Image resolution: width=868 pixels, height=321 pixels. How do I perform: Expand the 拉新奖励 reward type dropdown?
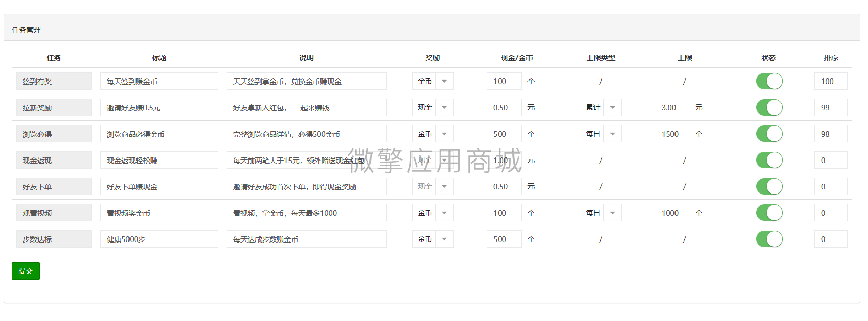click(x=432, y=107)
